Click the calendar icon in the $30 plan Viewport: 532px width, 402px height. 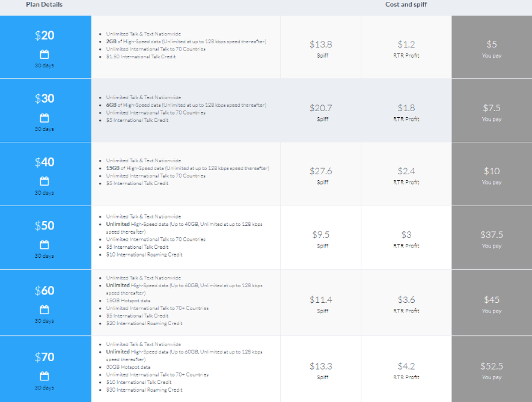coord(44,118)
